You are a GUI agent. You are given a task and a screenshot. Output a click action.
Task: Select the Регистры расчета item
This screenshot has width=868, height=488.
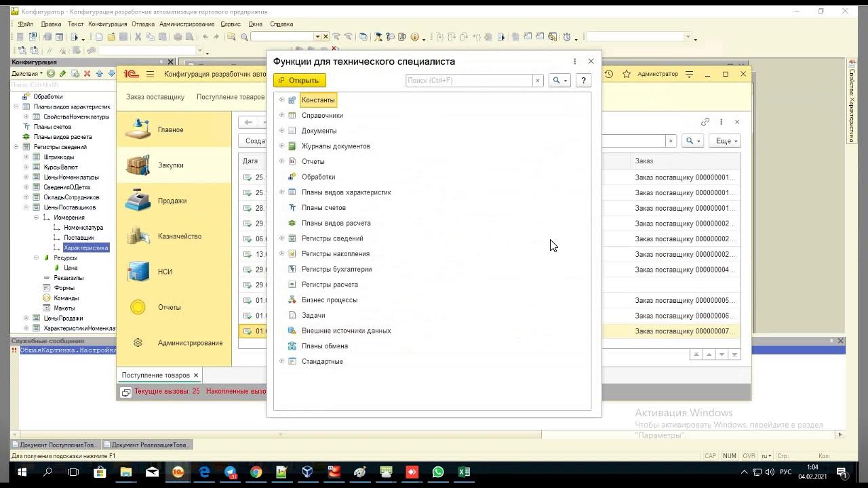click(330, 285)
